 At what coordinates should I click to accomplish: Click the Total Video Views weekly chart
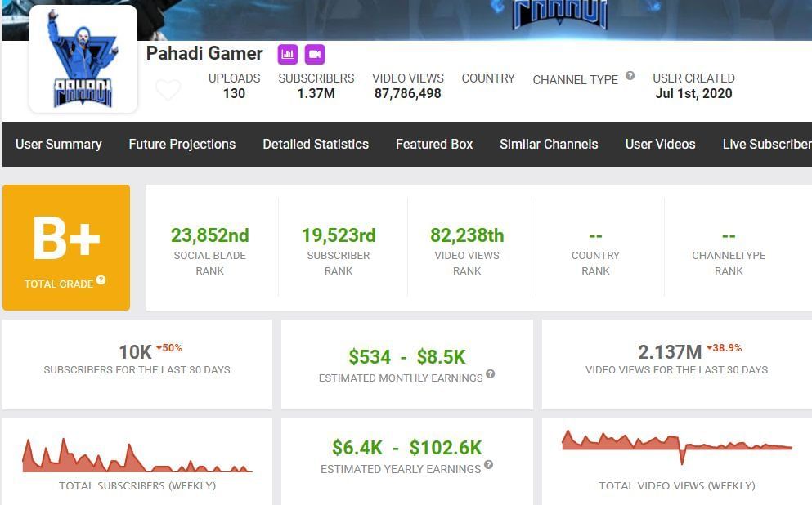[677, 446]
